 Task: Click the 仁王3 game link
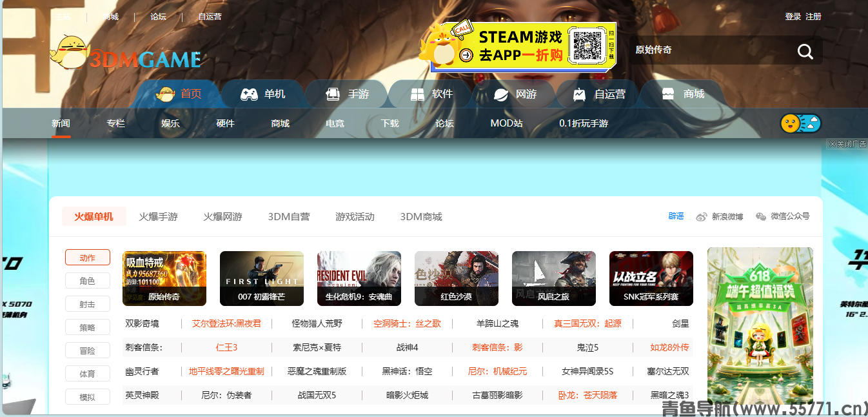(x=226, y=347)
